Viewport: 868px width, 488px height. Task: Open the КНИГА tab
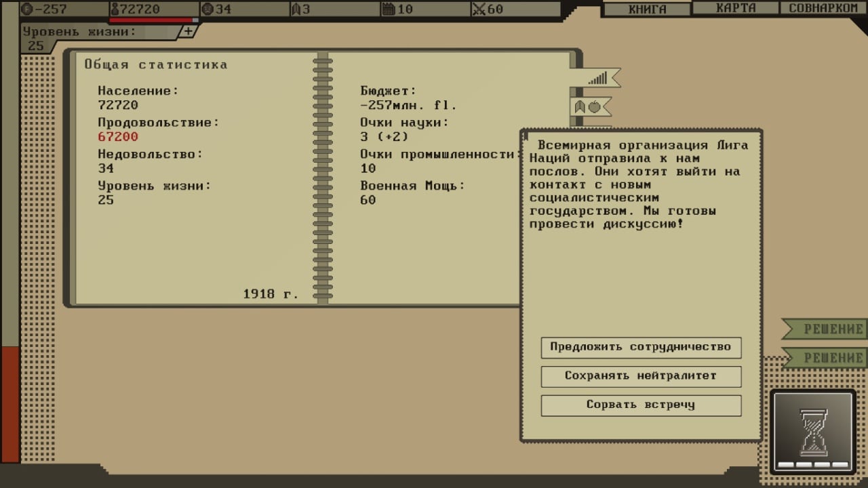647,9
